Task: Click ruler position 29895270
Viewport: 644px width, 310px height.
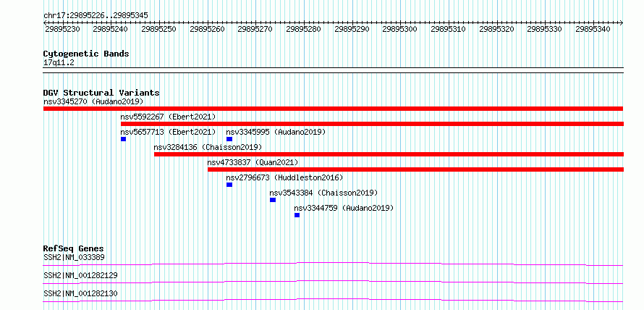Action: pos(255,29)
